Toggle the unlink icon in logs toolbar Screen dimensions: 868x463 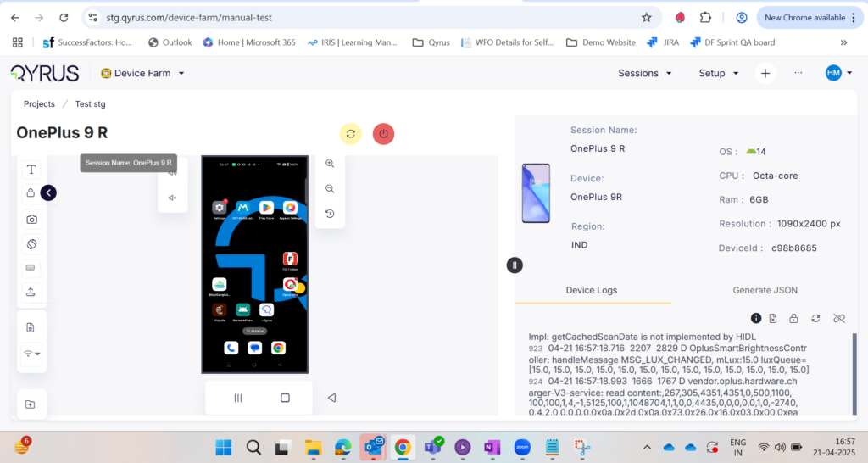[839, 318]
